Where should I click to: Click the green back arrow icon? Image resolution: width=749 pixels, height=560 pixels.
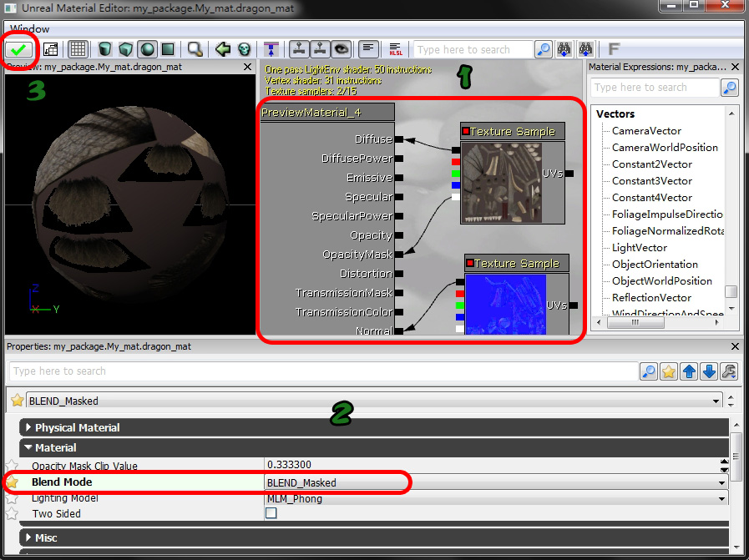(x=223, y=49)
